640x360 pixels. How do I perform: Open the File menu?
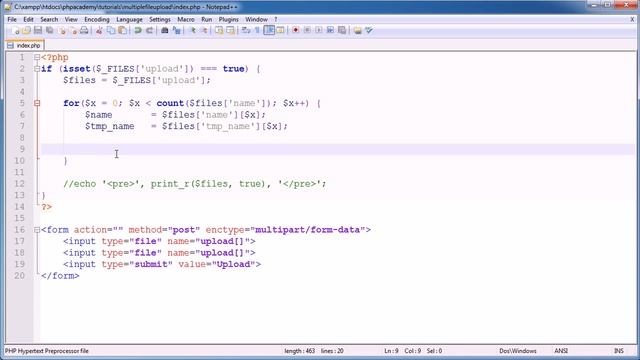coord(12,19)
